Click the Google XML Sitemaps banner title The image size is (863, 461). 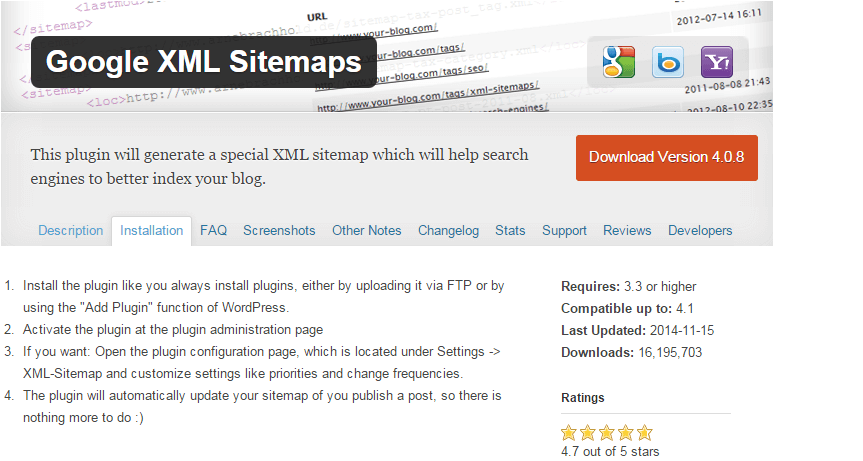coord(204,62)
